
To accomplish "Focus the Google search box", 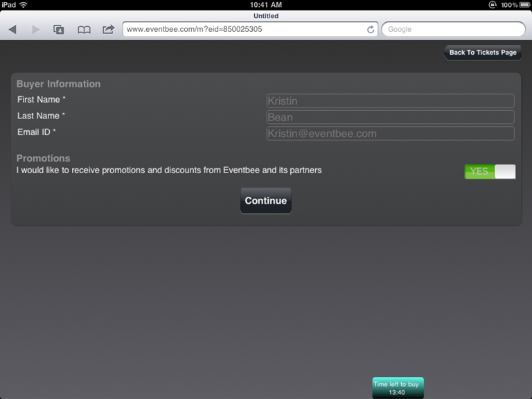I will 453,30.
